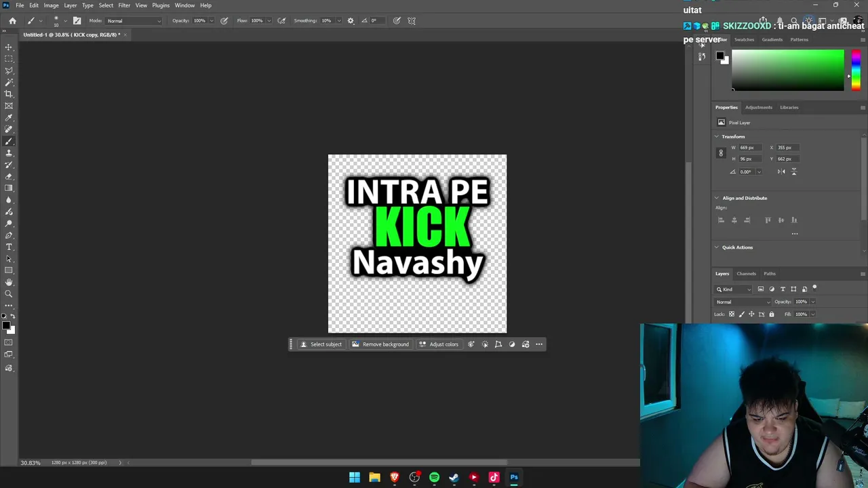Select the Rectangle shape tool
The width and height of the screenshot is (868, 488).
coord(9,270)
